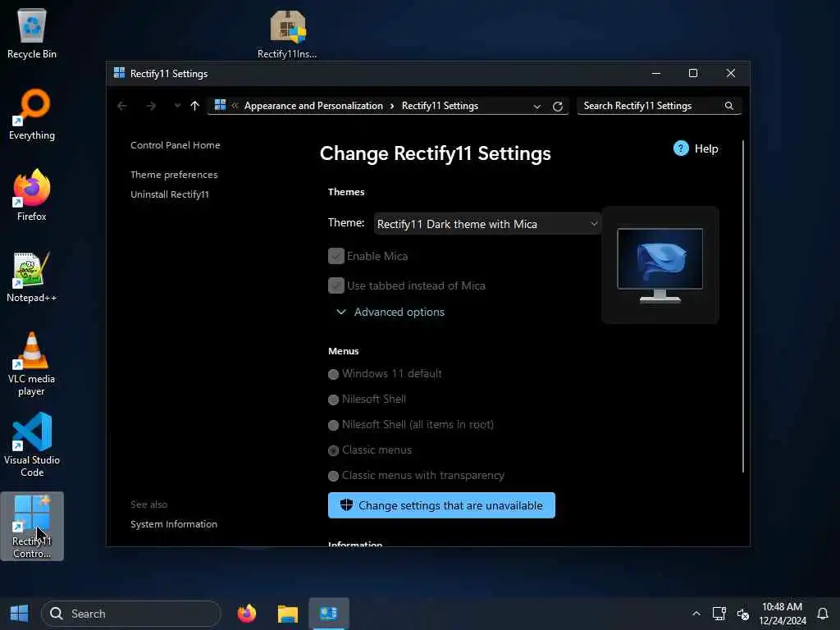Click the theme preview monitor thumbnail

[660, 265]
